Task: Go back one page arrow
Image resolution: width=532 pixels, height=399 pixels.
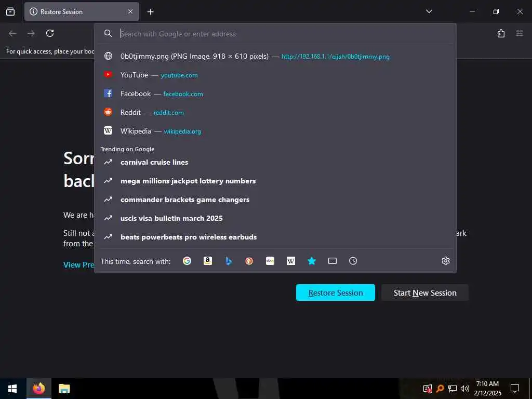Action: [12, 33]
